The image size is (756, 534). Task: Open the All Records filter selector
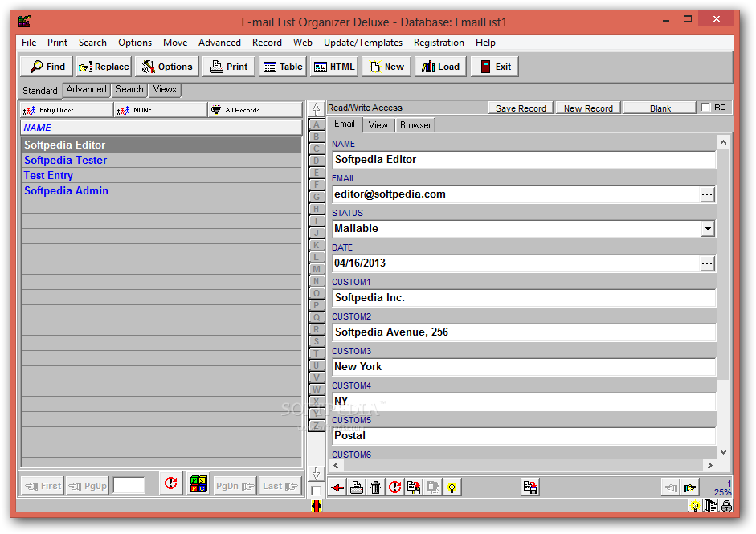point(255,110)
